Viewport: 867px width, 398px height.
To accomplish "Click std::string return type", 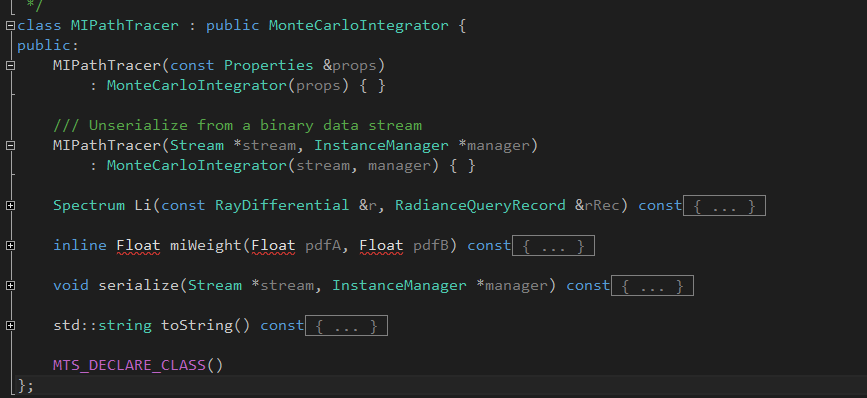I will tap(102, 326).
